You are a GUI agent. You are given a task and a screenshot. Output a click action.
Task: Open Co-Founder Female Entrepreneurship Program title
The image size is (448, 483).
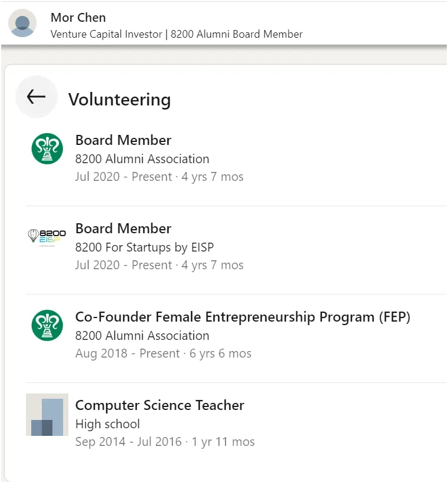click(x=242, y=317)
